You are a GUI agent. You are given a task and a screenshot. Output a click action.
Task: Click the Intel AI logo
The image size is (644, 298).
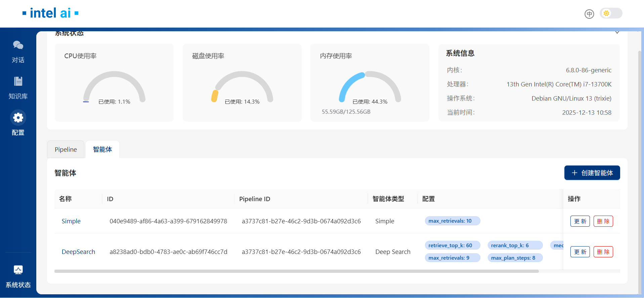click(x=50, y=13)
